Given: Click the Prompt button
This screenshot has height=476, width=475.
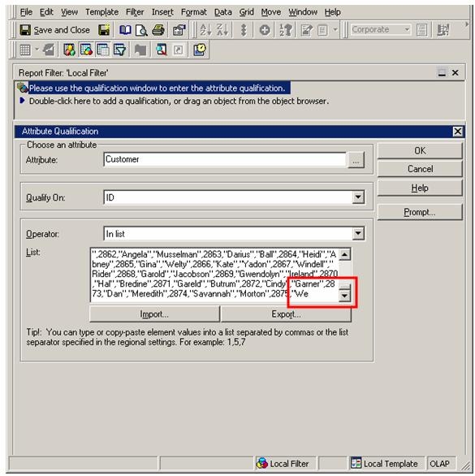Looking at the screenshot, I should [420, 212].
